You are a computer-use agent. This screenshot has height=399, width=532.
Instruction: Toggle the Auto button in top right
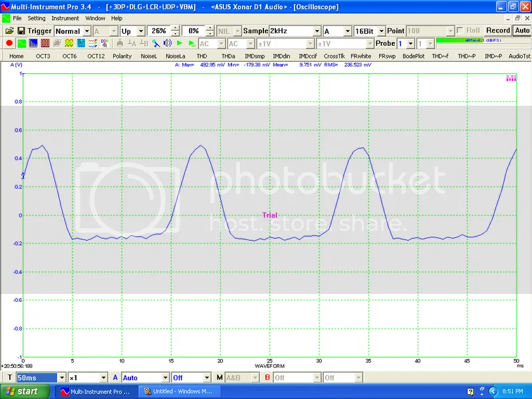(x=522, y=31)
